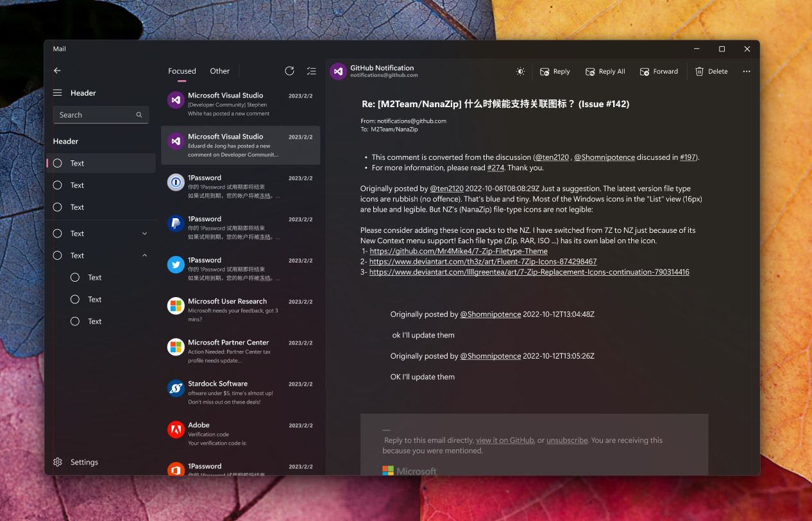Open the unsubscribe link in the email
The image size is (812, 521).
(566, 440)
